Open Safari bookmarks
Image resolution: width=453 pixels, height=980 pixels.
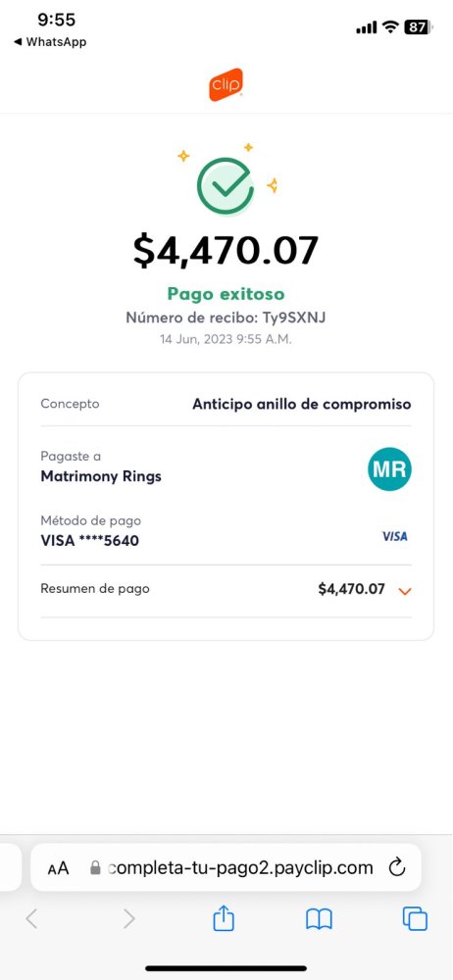(319, 919)
